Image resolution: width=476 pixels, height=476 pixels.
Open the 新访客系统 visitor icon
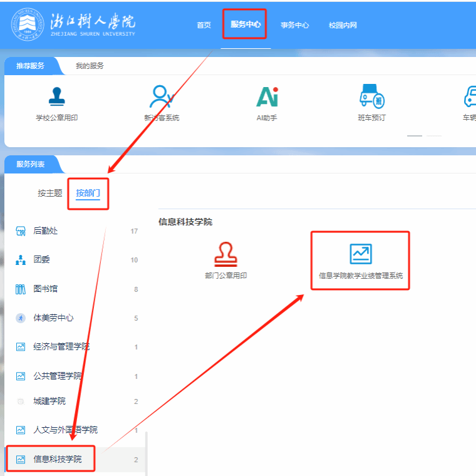pos(161,97)
